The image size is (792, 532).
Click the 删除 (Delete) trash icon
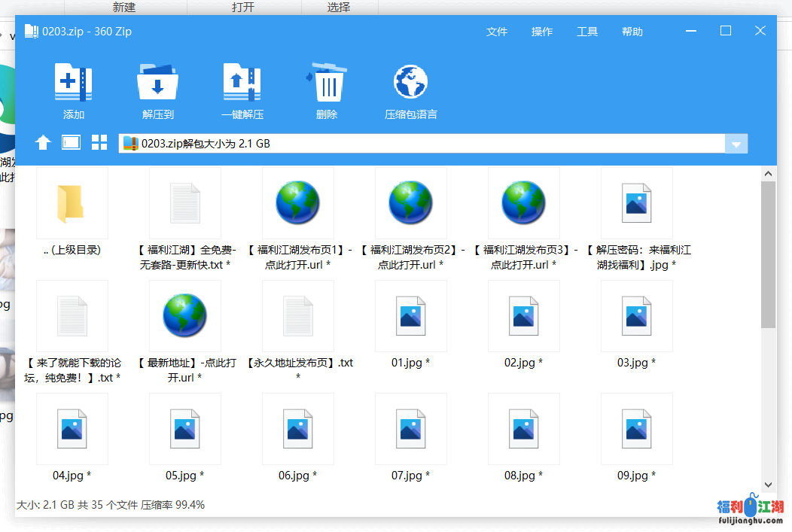click(327, 84)
